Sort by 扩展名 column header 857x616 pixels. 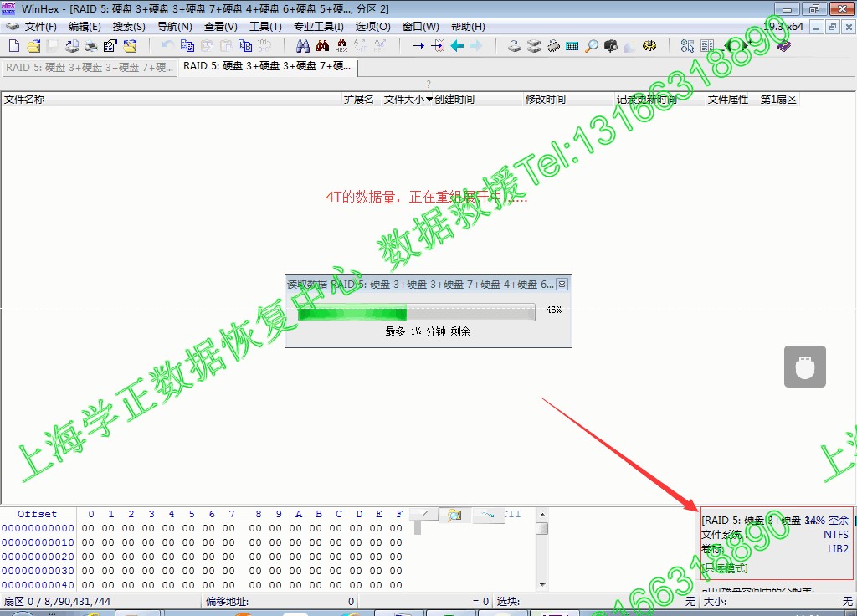pyautogui.click(x=358, y=99)
